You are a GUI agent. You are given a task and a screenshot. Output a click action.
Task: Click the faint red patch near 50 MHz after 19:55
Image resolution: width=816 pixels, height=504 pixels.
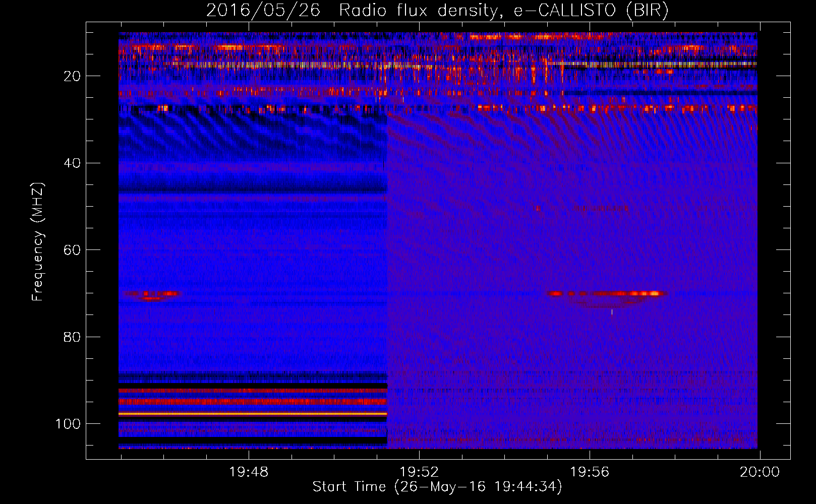[x=600, y=208]
